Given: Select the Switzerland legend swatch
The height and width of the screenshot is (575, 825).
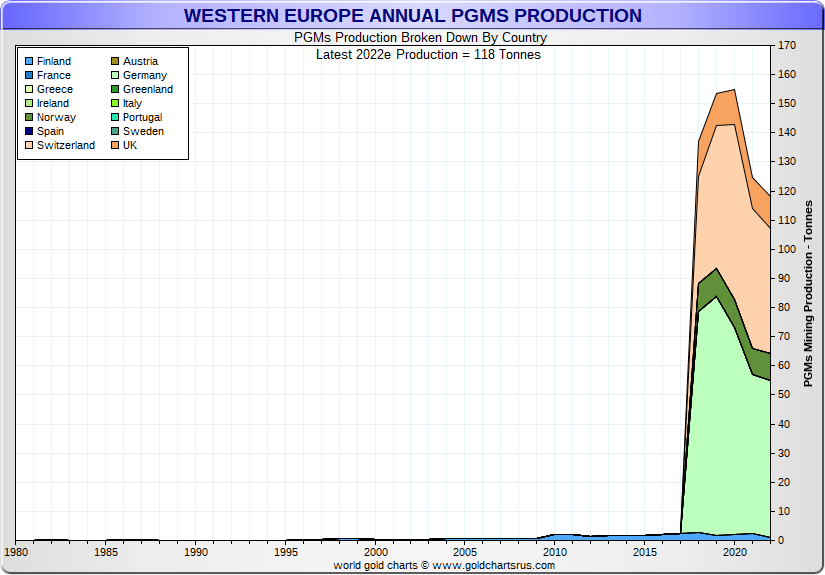Looking at the screenshot, I should tap(28, 146).
